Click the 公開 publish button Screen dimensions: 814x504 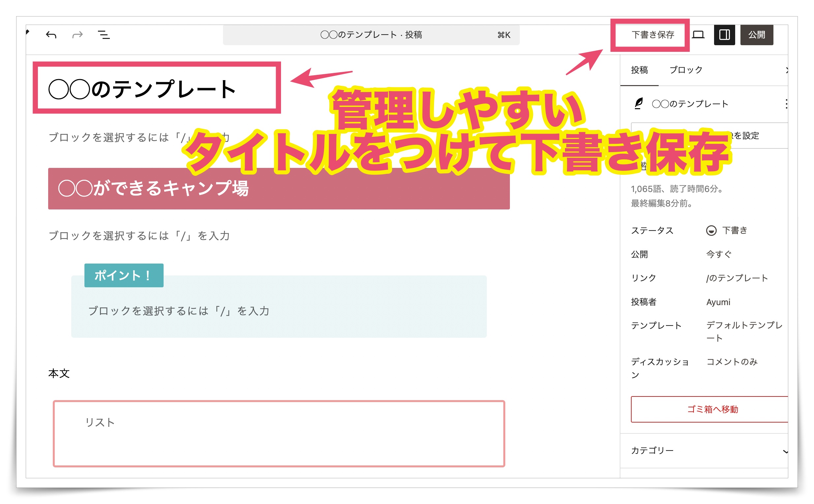756,35
